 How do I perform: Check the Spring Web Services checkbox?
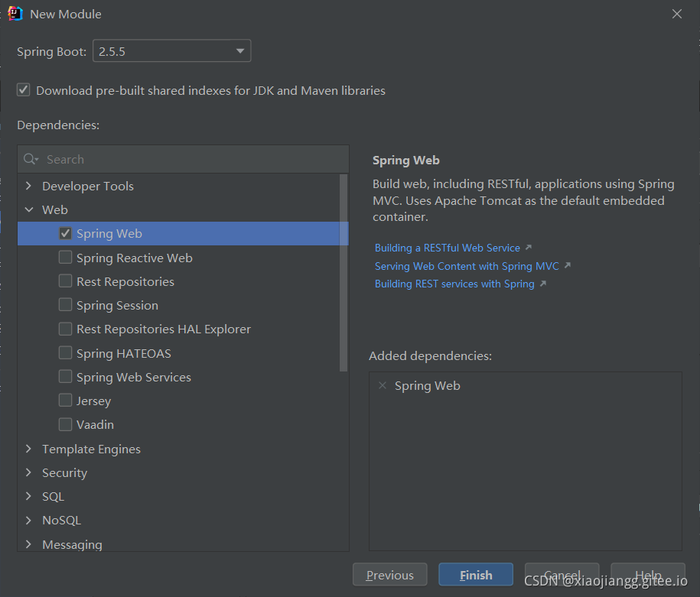point(65,377)
